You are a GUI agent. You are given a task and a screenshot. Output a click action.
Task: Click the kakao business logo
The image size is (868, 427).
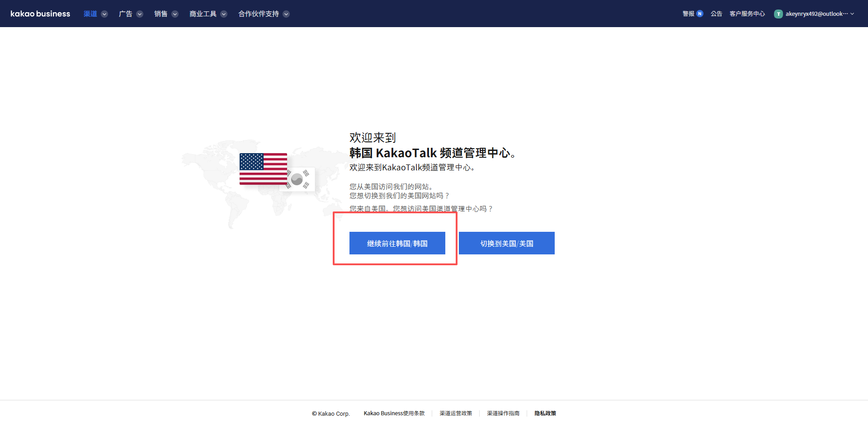(x=40, y=14)
